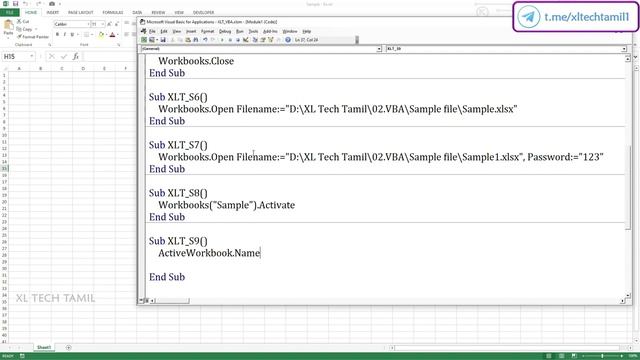The width and height of the screenshot is (640, 360).
Task: Open the borders dropdown arrow in Font group
Action: [x=92, y=35]
